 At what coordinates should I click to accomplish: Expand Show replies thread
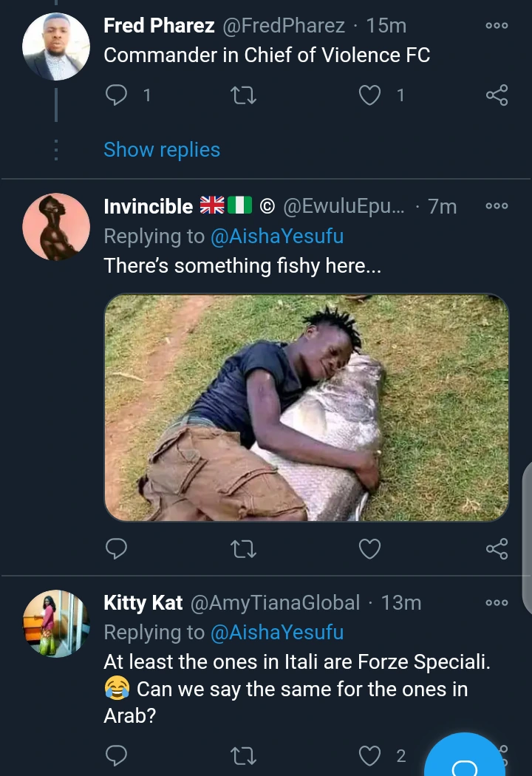(162, 149)
